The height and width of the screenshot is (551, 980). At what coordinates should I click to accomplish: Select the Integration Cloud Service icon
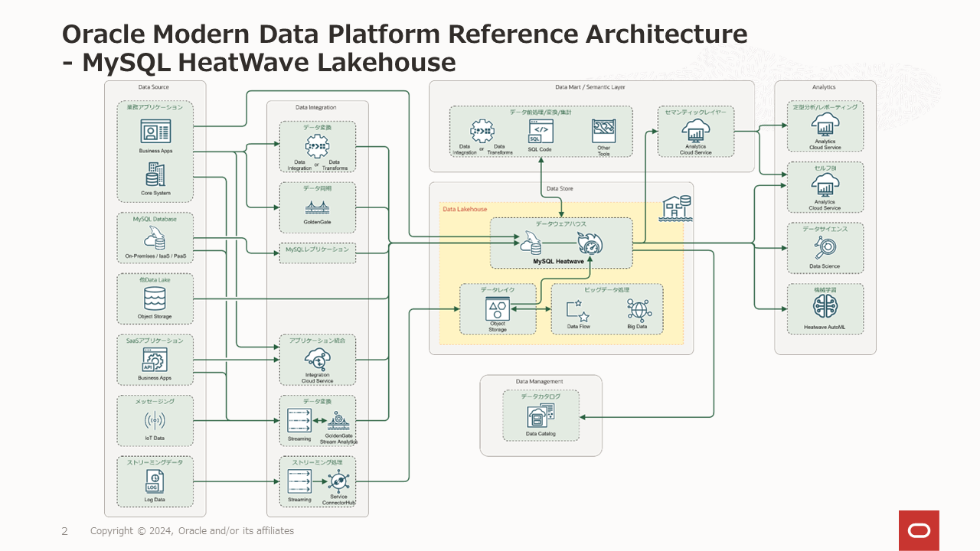(x=317, y=358)
